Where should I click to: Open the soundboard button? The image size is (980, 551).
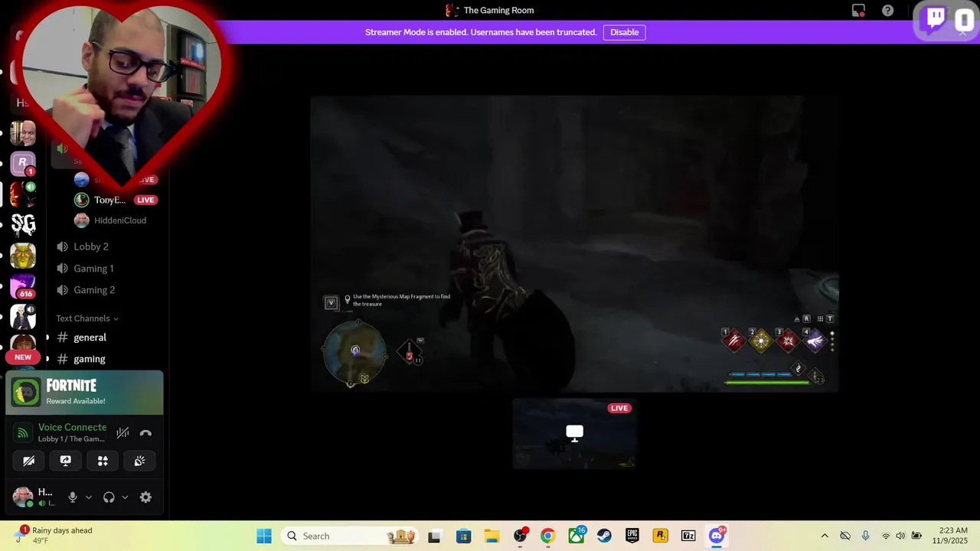[x=139, y=461]
